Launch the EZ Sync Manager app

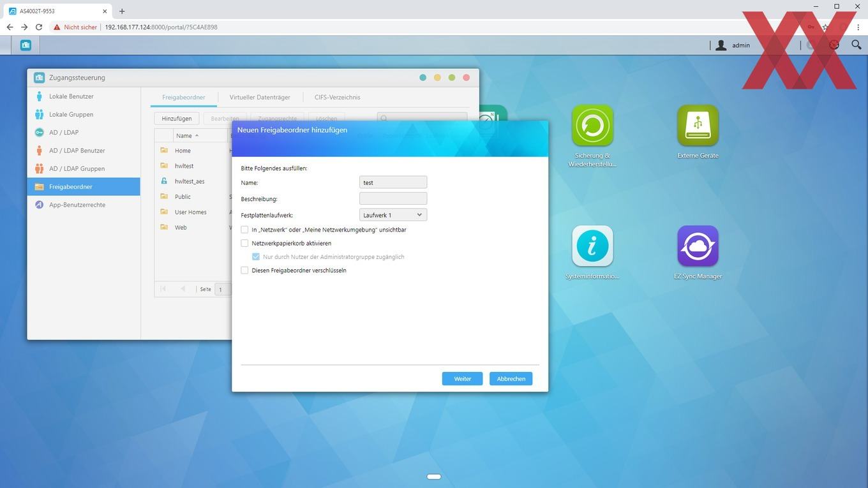click(x=698, y=246)
